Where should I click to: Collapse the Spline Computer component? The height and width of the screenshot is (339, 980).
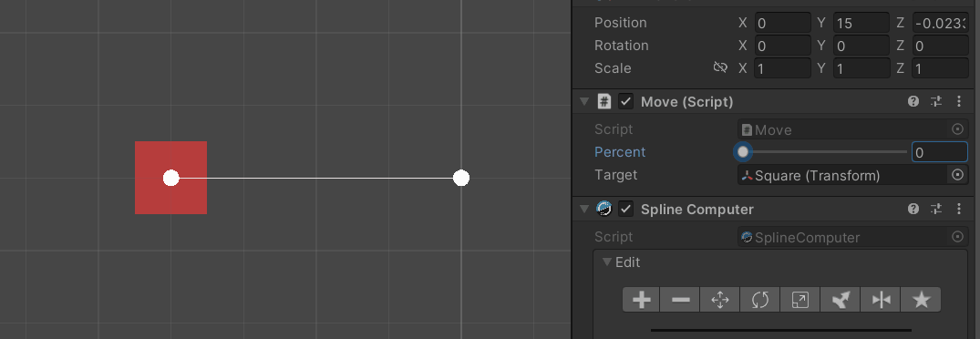pos(584,209)
